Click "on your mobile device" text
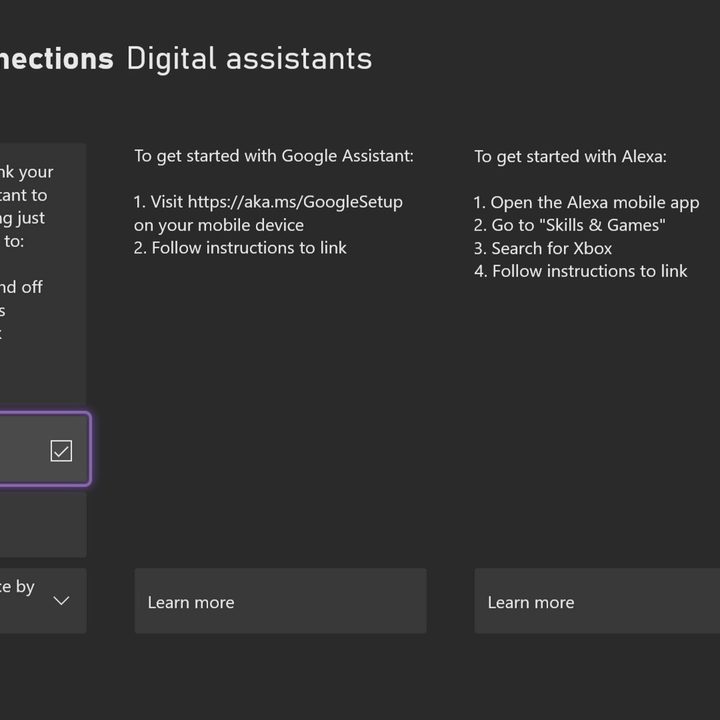Screen dimensions: 720x720 pyautogui.click(x=219, y=225)
